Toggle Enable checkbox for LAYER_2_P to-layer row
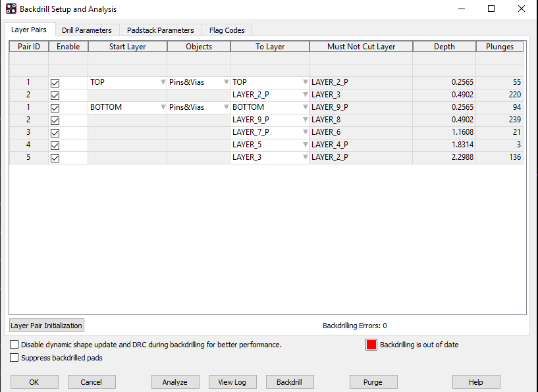Viewport: 538px width, 392px height. [x=55, y=95]
